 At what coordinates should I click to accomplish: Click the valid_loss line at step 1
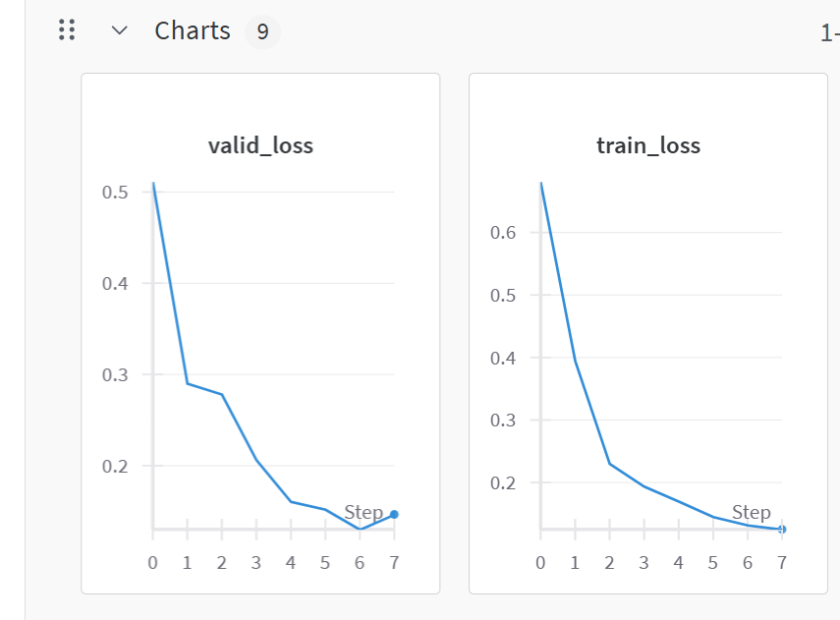187,383
